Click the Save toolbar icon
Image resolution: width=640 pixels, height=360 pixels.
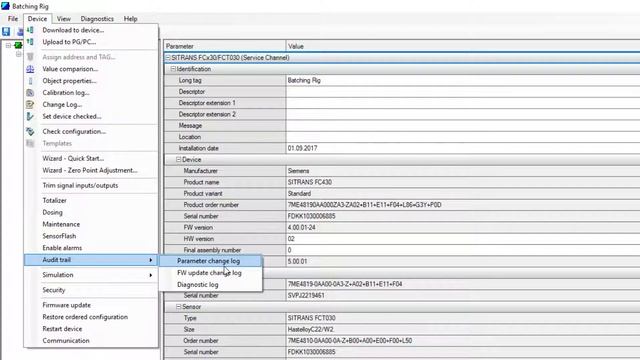(6, 31)
